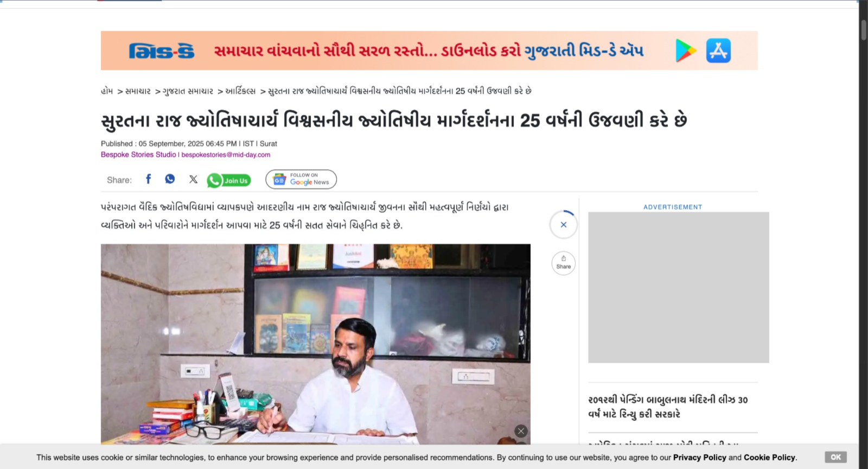868x469 pixels.
Task: Share article via chat bubble icon
Action: tap(170, 179)
